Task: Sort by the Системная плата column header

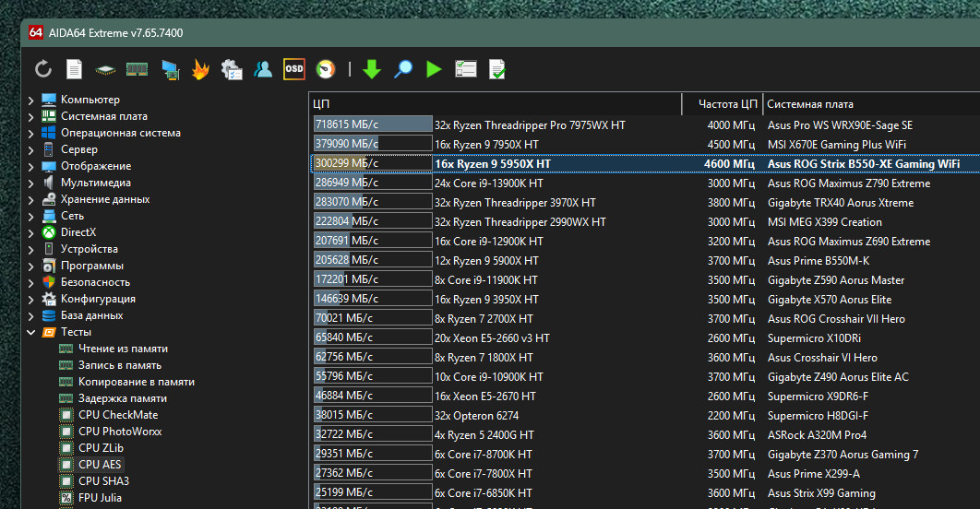Action: (871, 103)
